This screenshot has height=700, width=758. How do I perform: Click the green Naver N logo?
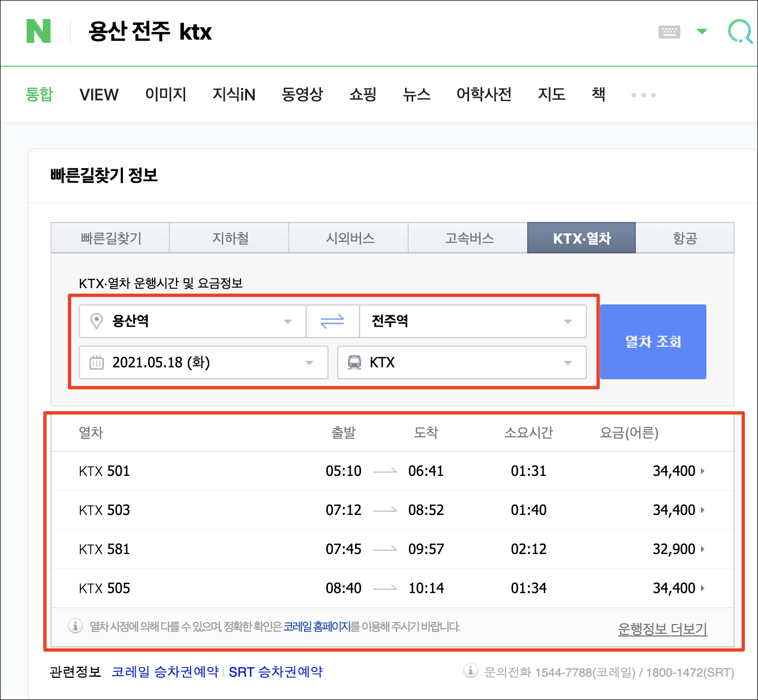pos(39,31)
